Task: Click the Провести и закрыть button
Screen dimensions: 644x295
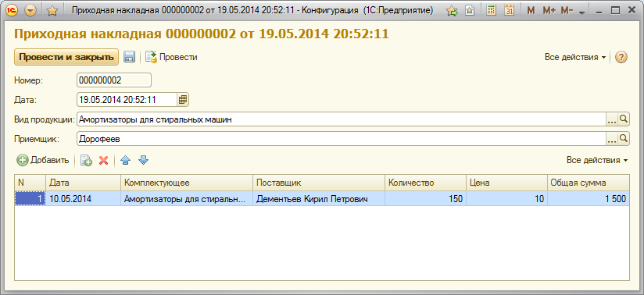Action: (66, 58)
